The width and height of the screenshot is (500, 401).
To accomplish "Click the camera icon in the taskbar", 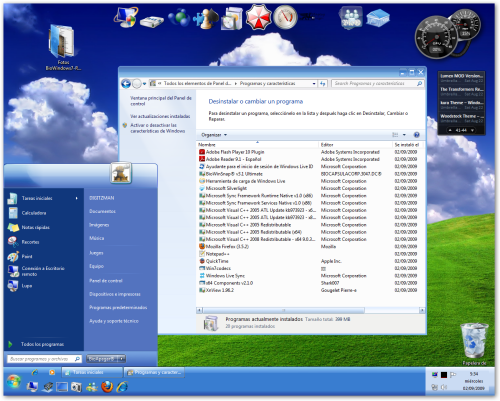I will click(76, 387).
